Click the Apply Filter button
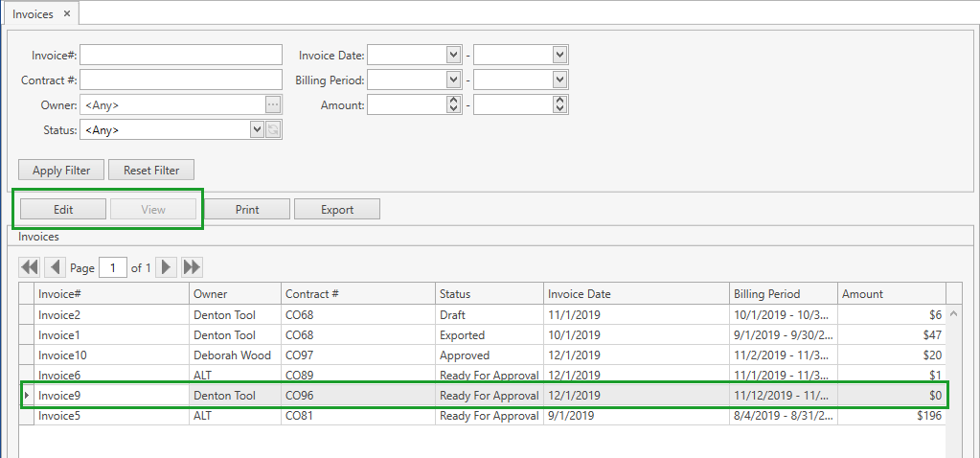The height and width of the screenshot is (458, 980). pos(61,171)
